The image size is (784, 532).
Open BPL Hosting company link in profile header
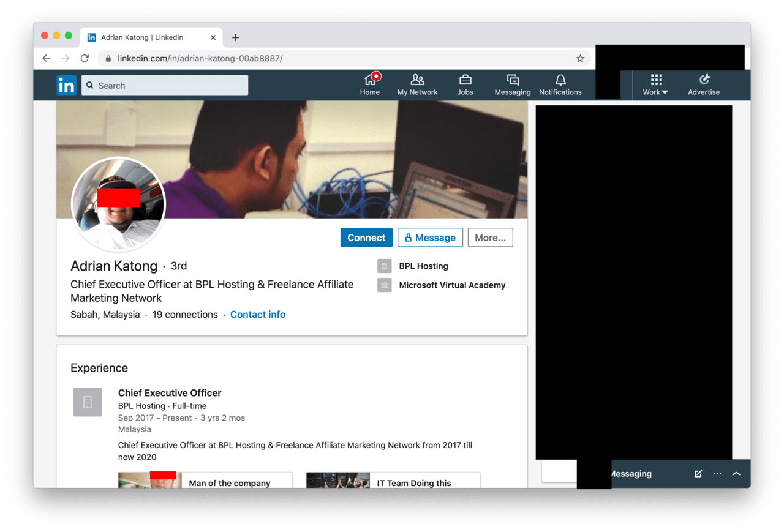point(423,266)
